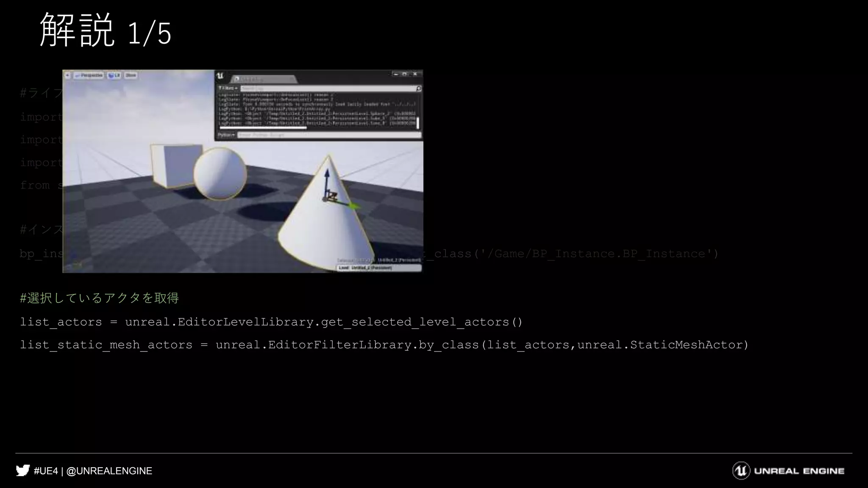
Task: Open the viewport Show menu
Action: coord(131,75)
